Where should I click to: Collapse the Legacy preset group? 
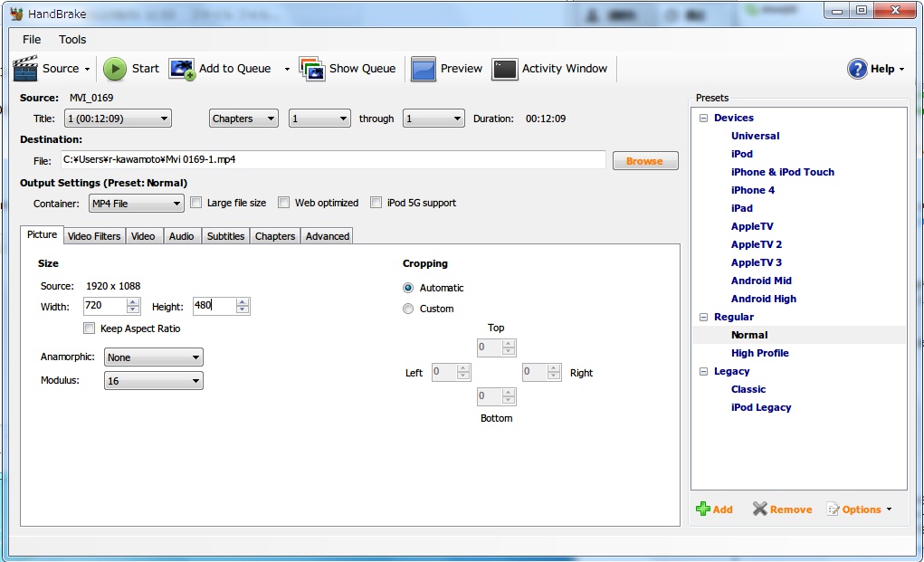(x=703, y=371)
